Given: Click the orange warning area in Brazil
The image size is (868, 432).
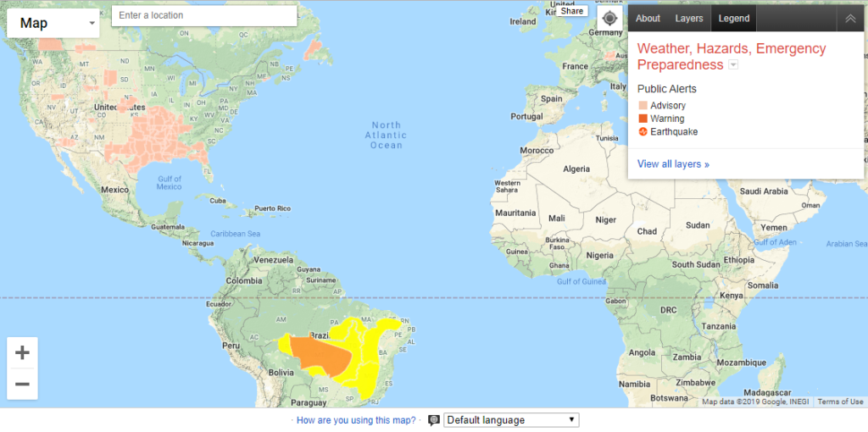Looking at the screenshot, I should pos(321,354).
